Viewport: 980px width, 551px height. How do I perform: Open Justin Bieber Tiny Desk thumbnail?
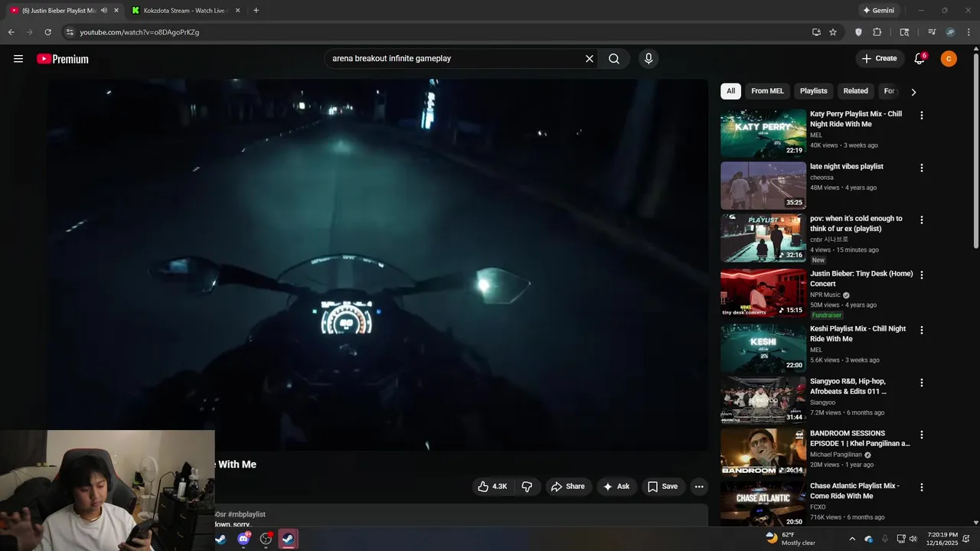click(x=763, y=293)
